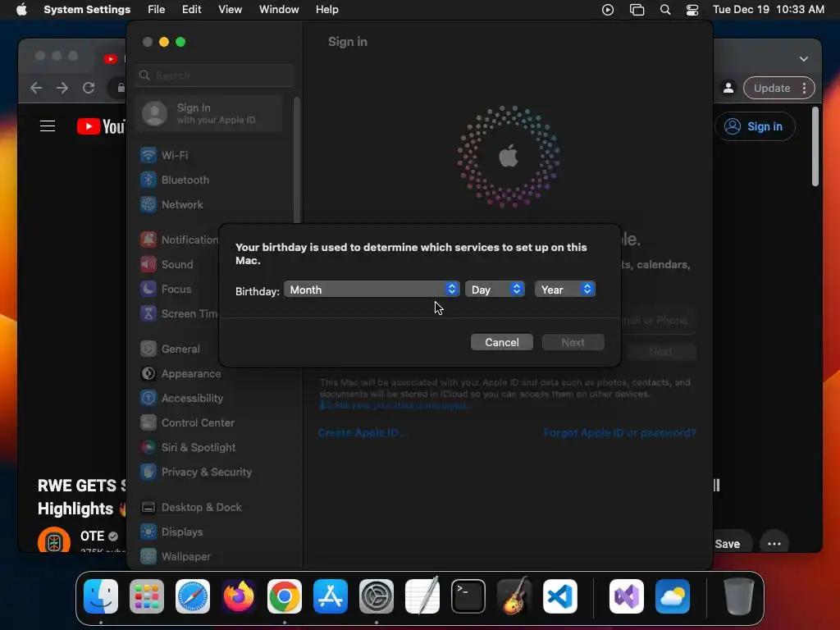Expand Chrome tab search chevron
Viewport: 840px width, 630px height.
(x=804, y=59)
